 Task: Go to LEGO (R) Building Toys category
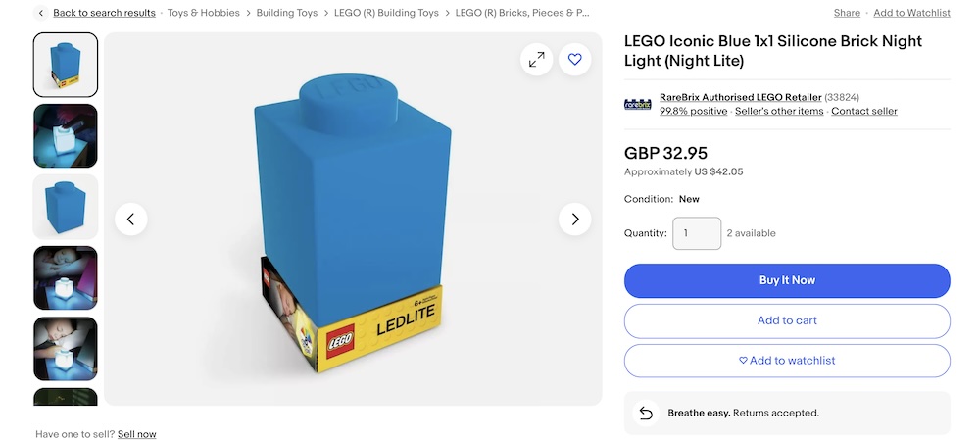[386, 13]
